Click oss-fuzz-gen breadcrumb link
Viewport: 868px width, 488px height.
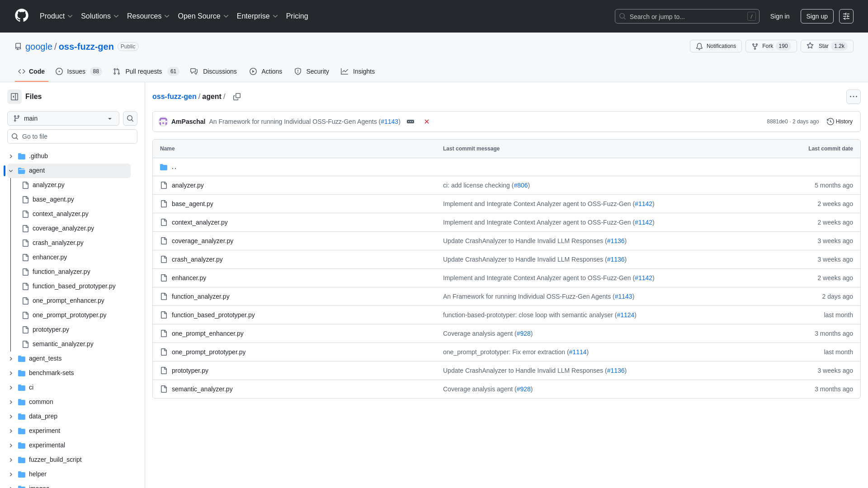tap(175, 97)
